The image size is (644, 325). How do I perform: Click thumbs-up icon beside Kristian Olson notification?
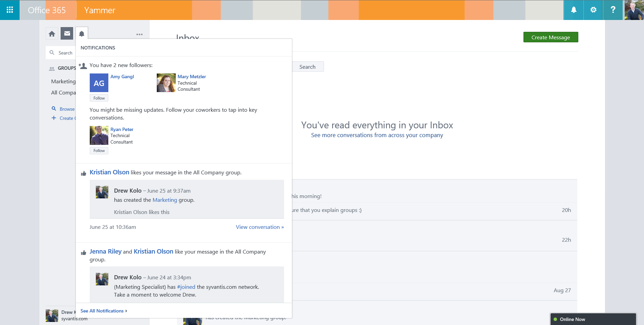(x=83, y=173)
